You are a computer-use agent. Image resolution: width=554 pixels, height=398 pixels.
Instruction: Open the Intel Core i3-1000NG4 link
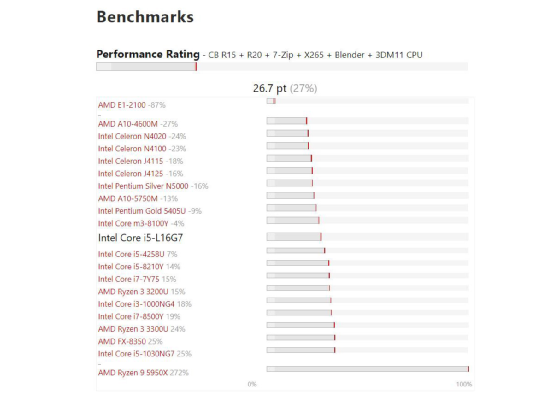click(136, 304)
